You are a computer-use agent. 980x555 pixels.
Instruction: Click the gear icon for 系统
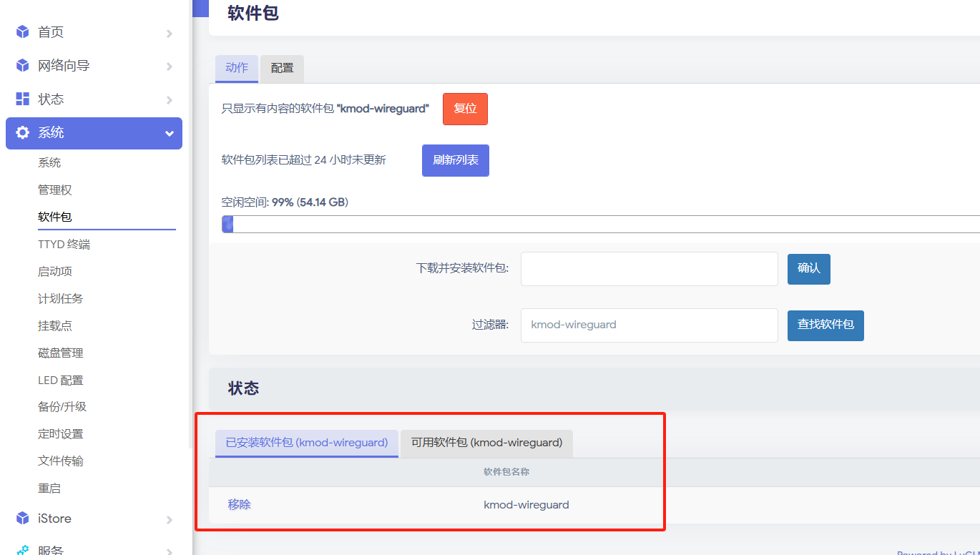(23, 133)
